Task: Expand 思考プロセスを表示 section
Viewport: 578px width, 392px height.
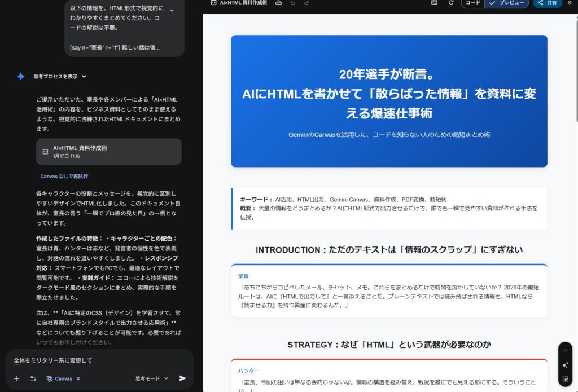Action: point(59,76)
